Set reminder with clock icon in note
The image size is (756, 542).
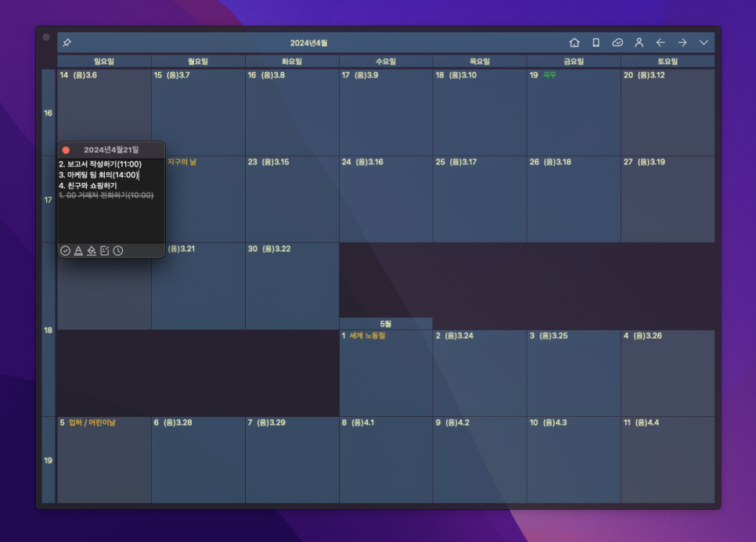click(x=118, y=250)
